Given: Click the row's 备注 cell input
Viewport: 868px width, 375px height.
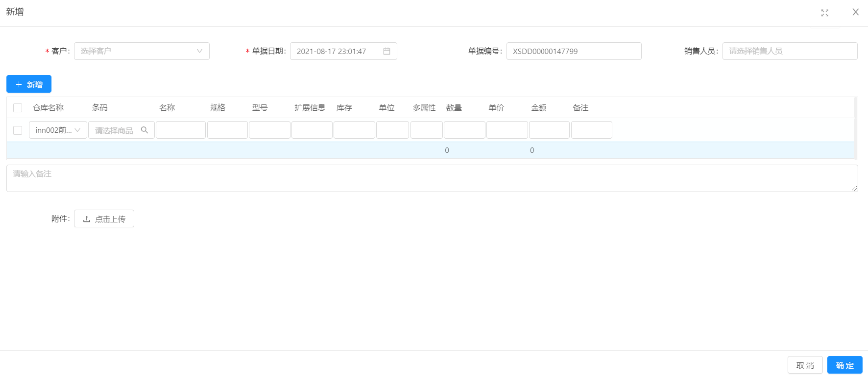Looking at the screenshot, I should click(x=592, y=130).
